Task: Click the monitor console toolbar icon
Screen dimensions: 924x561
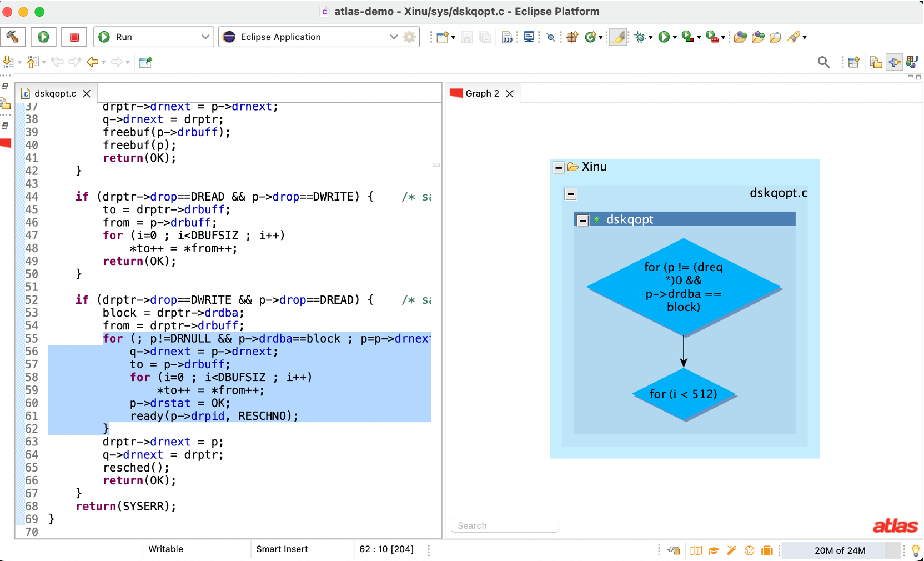Action: 529,37
